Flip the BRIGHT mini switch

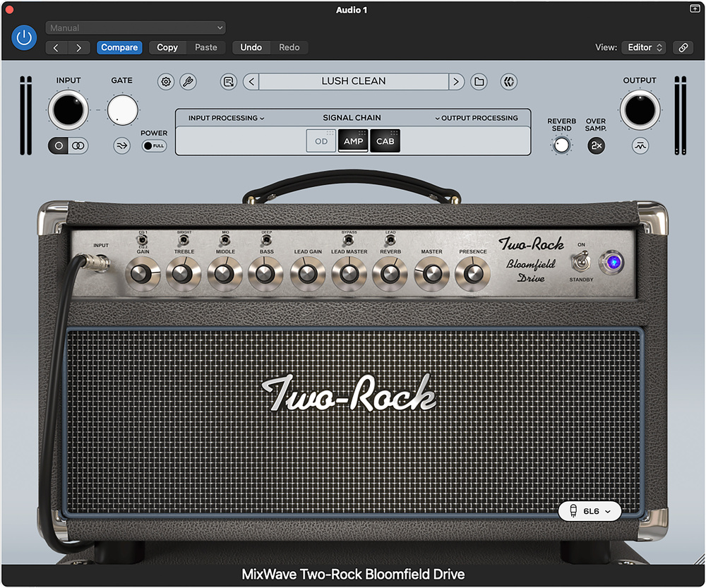point(184,240)
